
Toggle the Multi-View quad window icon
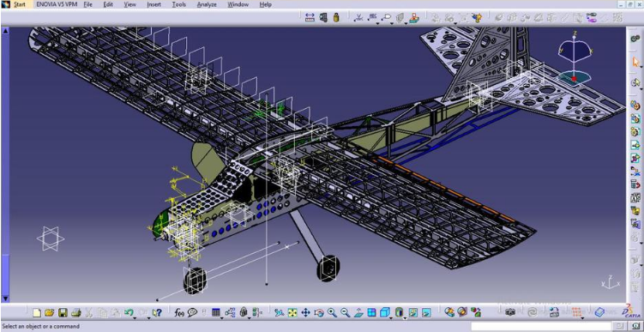pos(371,312)
